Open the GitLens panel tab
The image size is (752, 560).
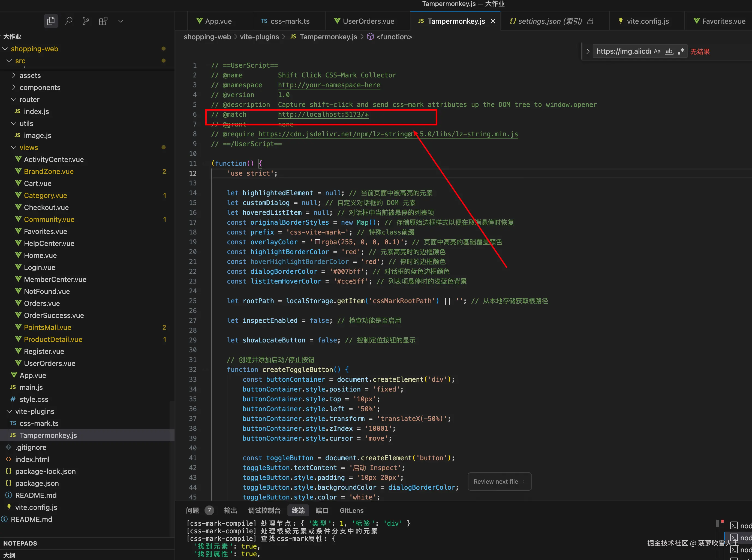351,510
